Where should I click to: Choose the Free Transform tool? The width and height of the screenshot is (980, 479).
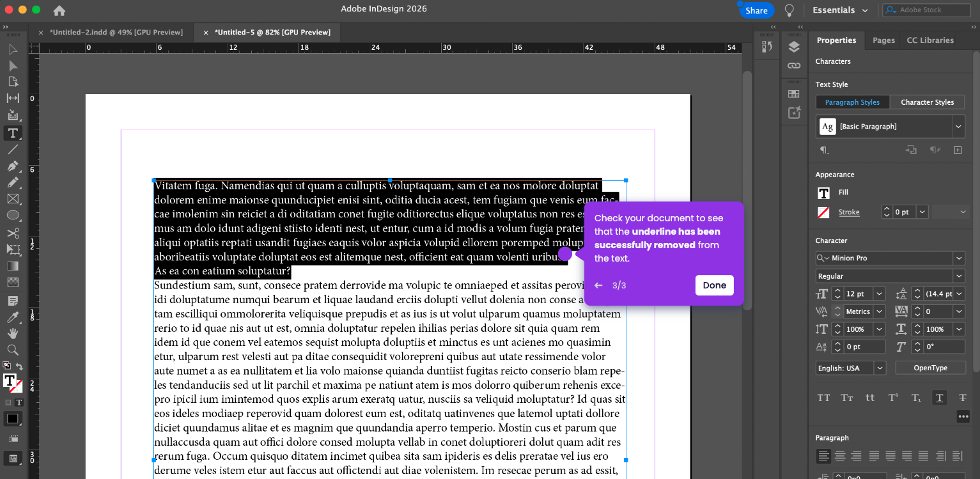click(13, 249)
